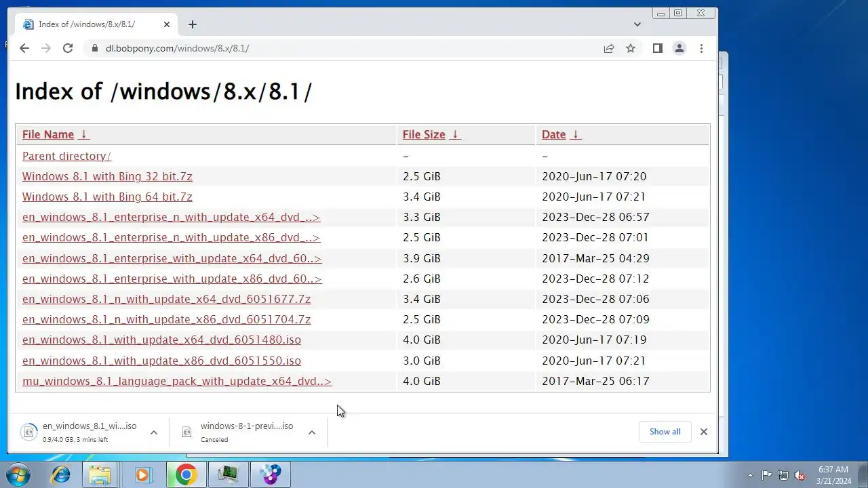Open en_windows_8.1_enterprise_with_update_x86 link
This screenshot has width=868, height=488.
[x=172, y=279]
